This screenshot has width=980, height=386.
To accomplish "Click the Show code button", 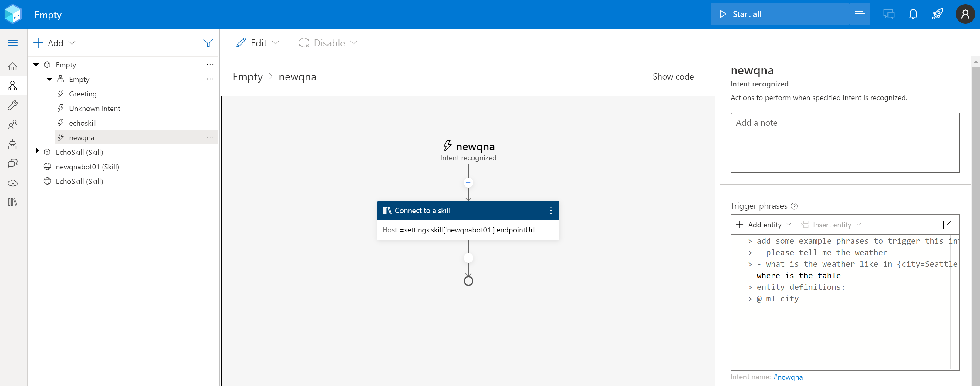I will 673,76.
